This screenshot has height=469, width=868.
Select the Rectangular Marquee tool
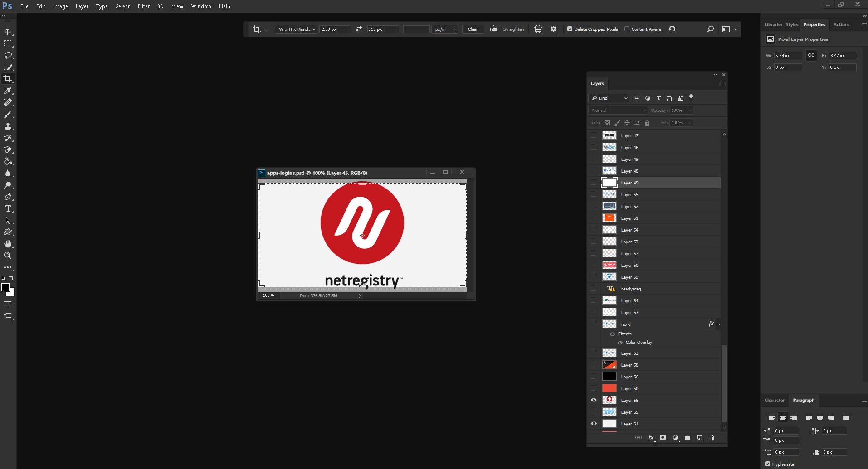point(8,44)
